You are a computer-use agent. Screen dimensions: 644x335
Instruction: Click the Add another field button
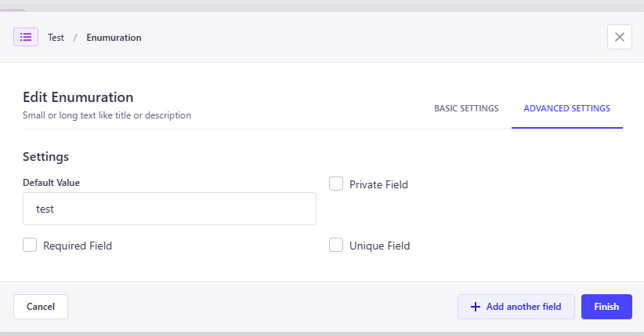516,307
